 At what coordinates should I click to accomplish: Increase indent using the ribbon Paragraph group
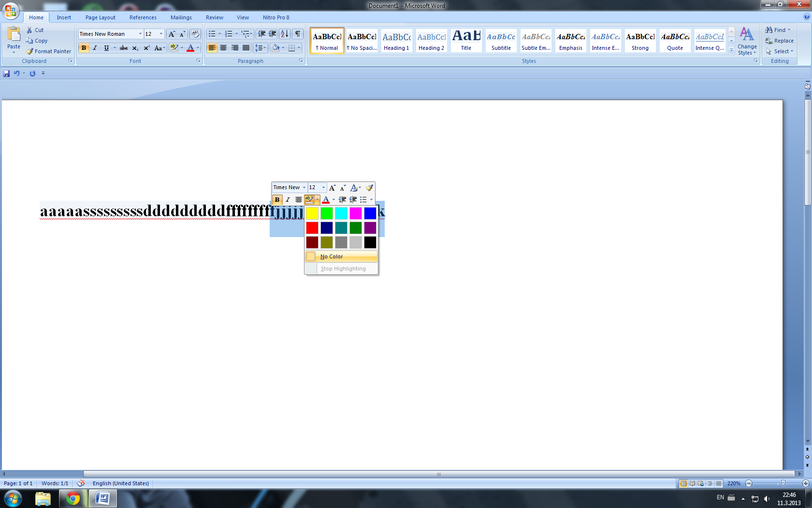point(273,34)
